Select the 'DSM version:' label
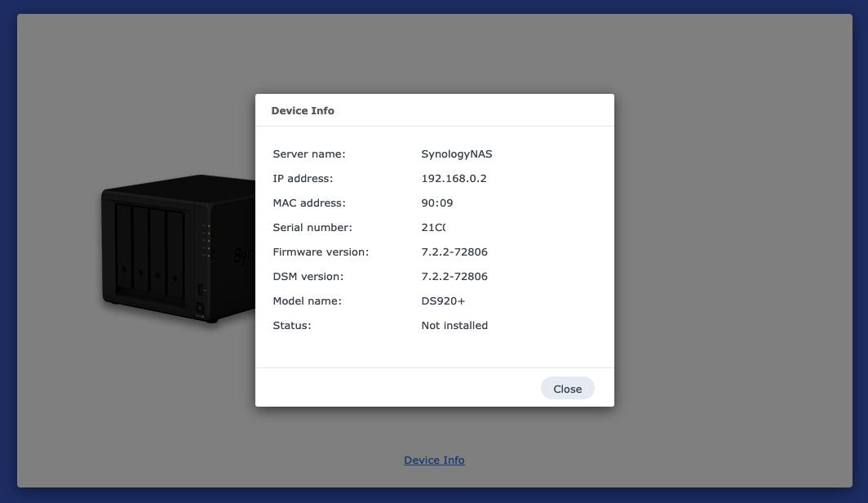 point(308,276)
